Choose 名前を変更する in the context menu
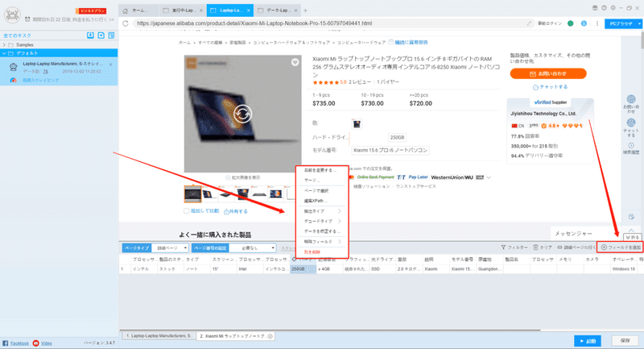Viewport: 644px width, 349px height. (x=322, y=170)
